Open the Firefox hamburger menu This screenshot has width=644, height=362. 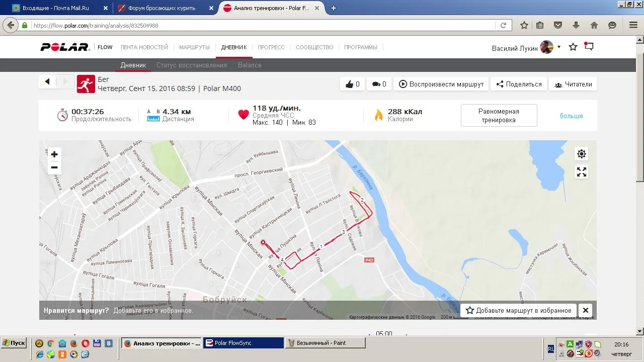coord(633,25)
